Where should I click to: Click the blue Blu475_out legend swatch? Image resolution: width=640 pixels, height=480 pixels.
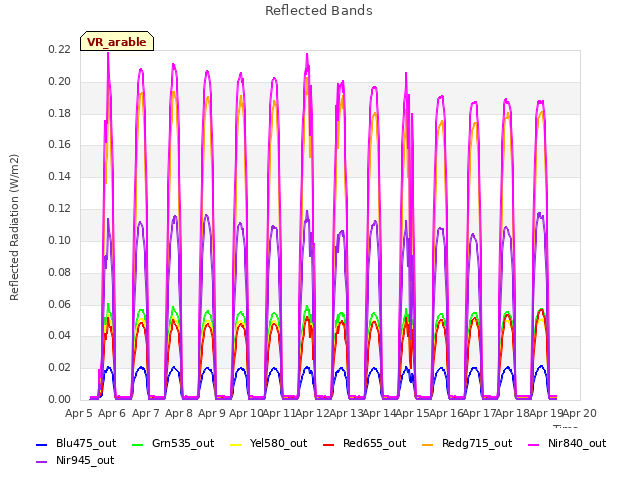click(42, 444)
